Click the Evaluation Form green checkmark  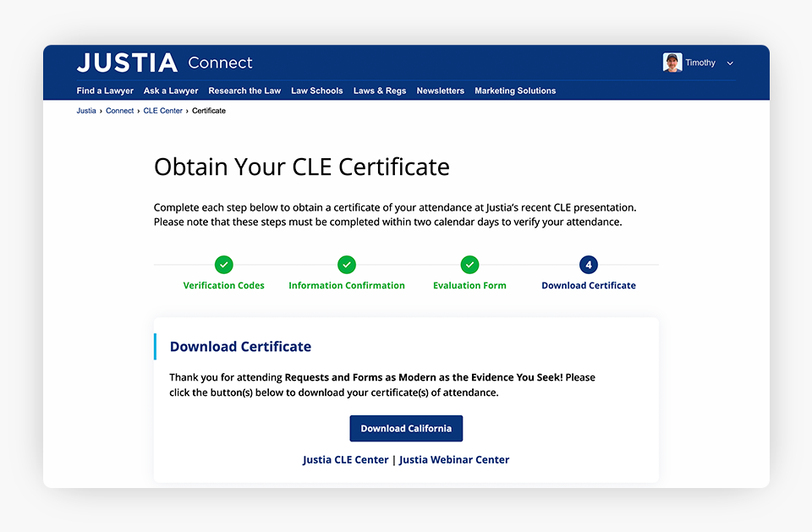point(470,265)
